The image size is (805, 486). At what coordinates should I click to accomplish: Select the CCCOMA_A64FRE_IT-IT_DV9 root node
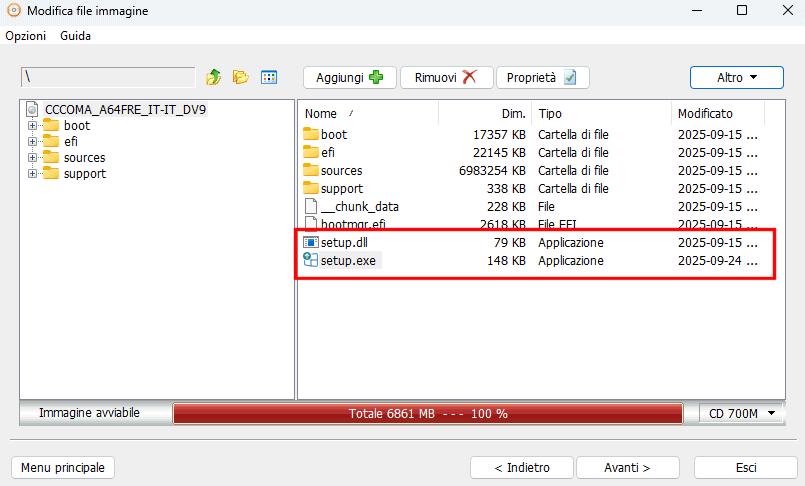point(125,109)
